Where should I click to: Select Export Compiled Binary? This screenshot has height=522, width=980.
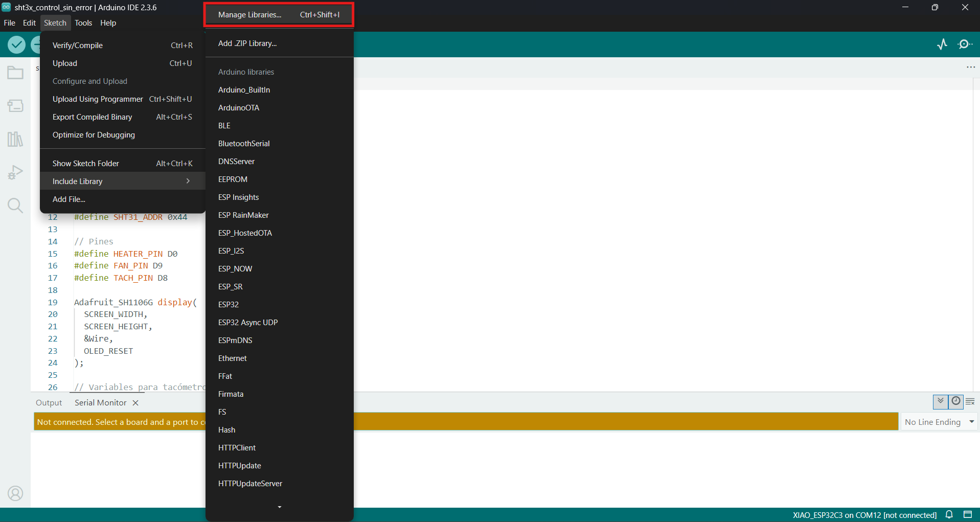pos(123,117)
